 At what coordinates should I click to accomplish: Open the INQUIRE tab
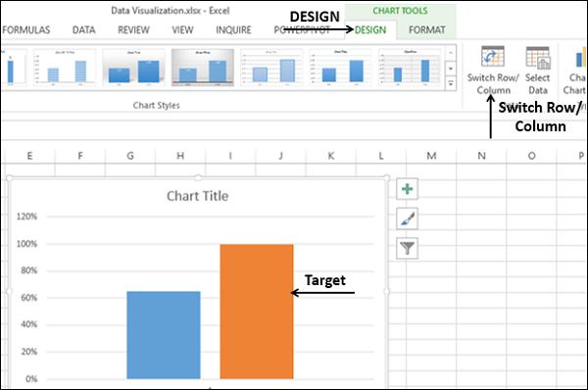point(233,30)
